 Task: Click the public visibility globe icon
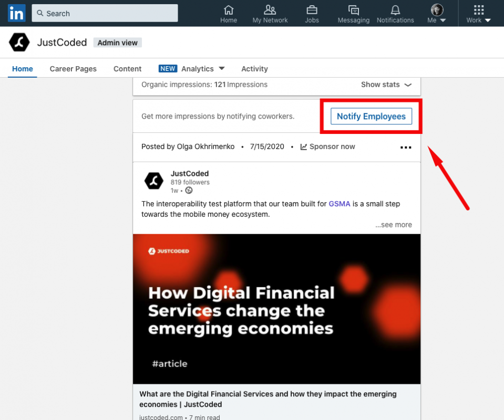pos(189,191)
